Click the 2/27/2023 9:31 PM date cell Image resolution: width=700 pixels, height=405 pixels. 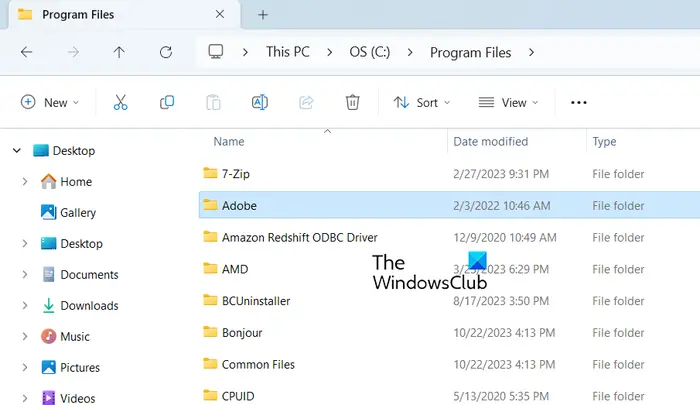(x=501, y=174)
